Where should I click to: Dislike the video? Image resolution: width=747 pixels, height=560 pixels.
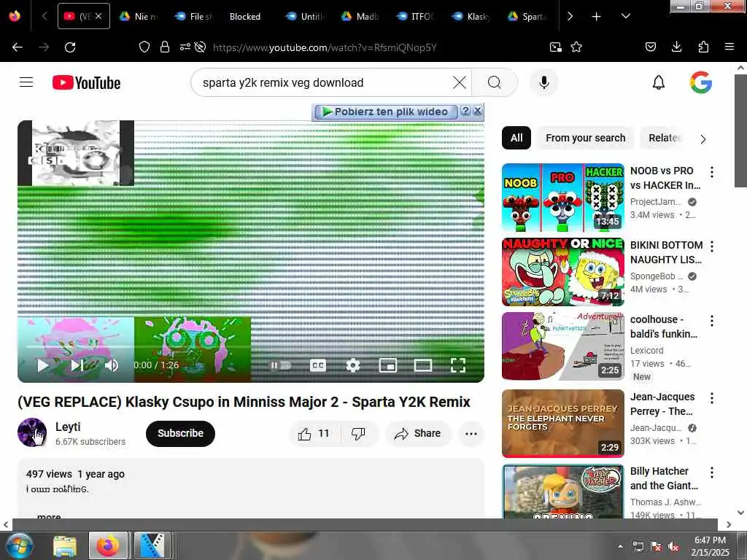click(x=358, y=433)
